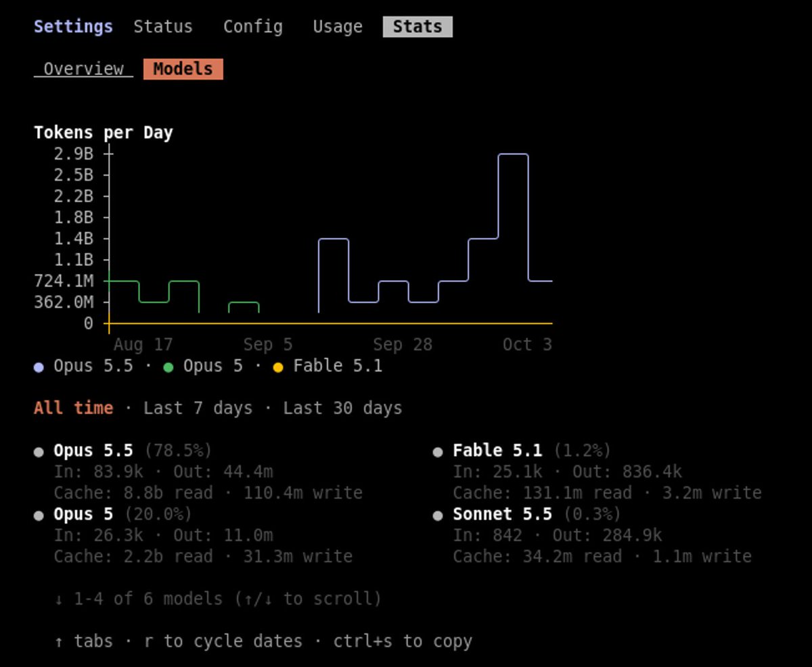
Task: Click the Opus 5 chart legend label
Action: [213, 366]
